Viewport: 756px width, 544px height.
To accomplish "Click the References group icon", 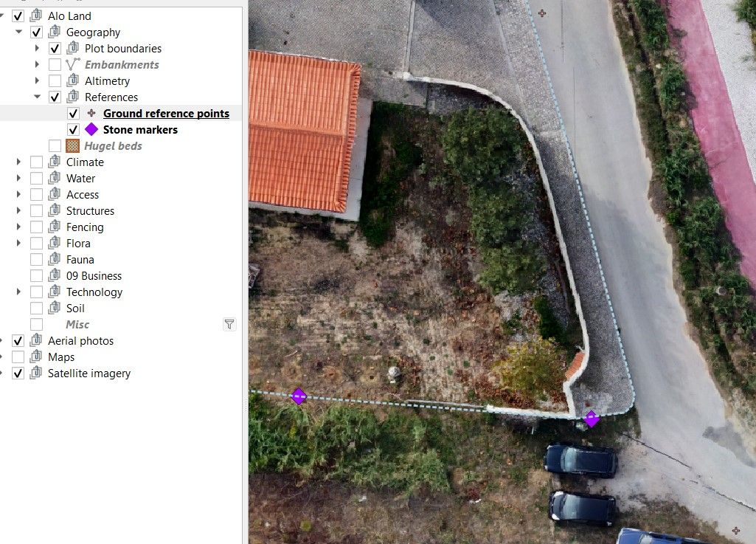I will click(x=73, y=97).
